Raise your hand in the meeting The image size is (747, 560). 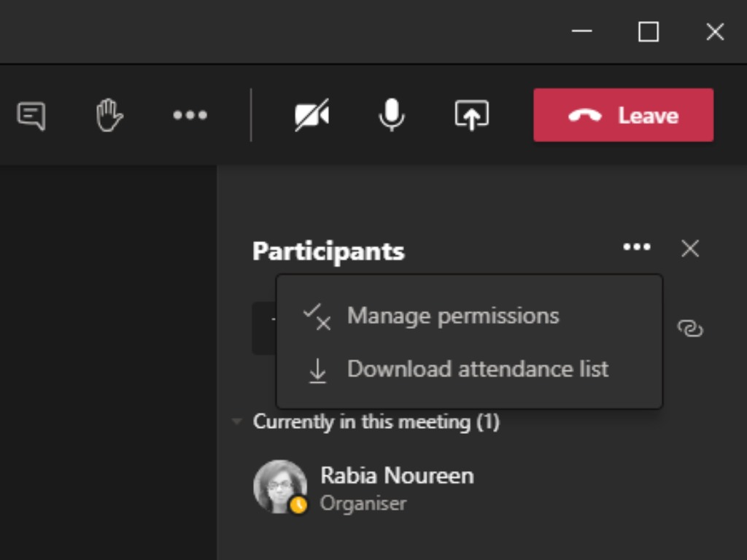click(109, 115)
